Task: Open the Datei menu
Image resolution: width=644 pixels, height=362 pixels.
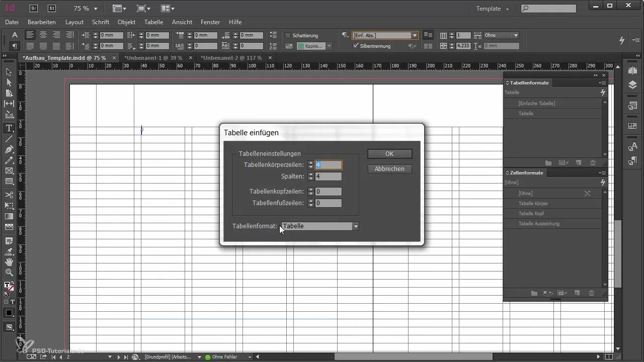Action: pyautogui.click(x=12, y=22)
